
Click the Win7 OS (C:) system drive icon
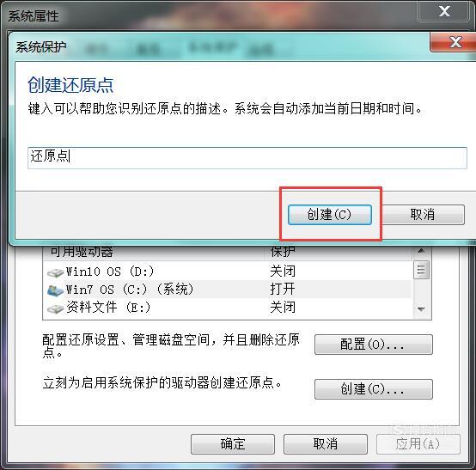(55, 290)
